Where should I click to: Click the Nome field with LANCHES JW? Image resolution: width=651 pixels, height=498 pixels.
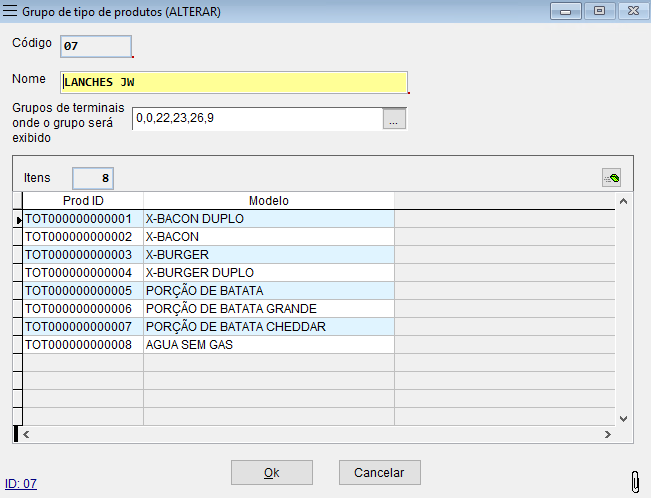[234, 82]
